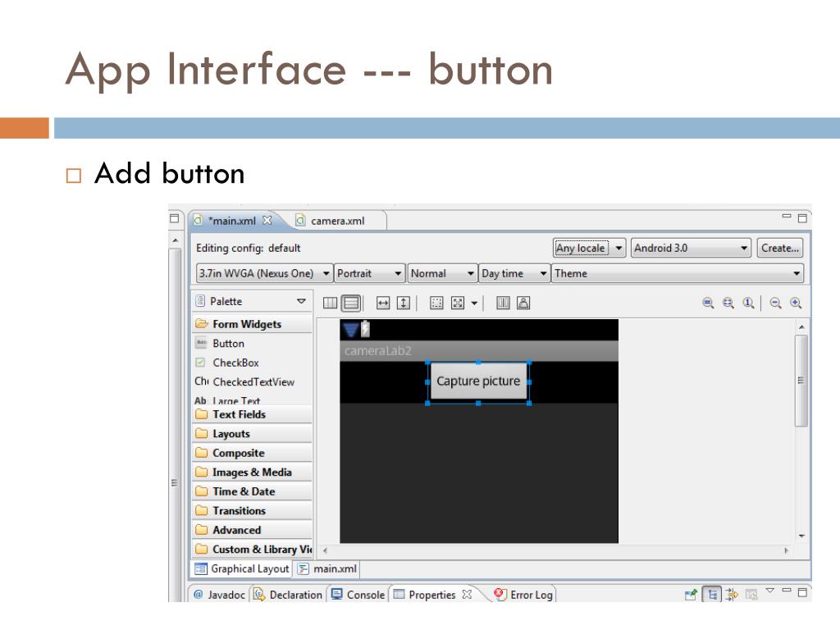Image resolution: width=840 pixels, height=630 pixels.
Task: Click the zoom in magnifier icon
Action: click(x=795, y=303)
